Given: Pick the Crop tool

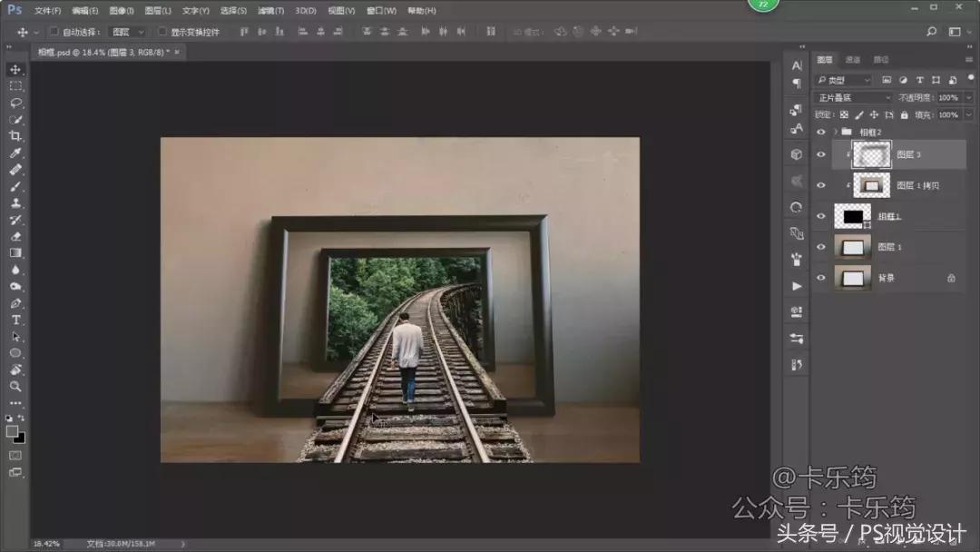Looking at the screenshot, I should coord(15,136).
